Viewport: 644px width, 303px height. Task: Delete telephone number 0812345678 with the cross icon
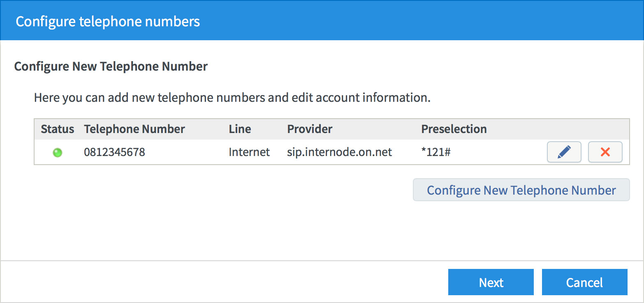point(605,152)
